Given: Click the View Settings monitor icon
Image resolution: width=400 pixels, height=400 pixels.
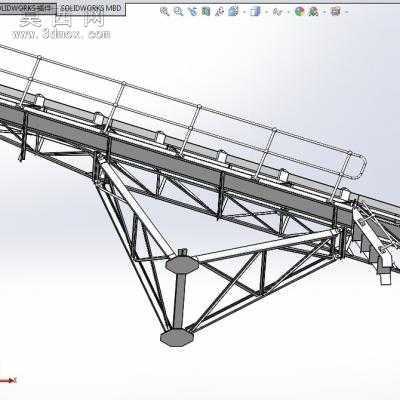Looking at the screenshot, I should [335, 12].
